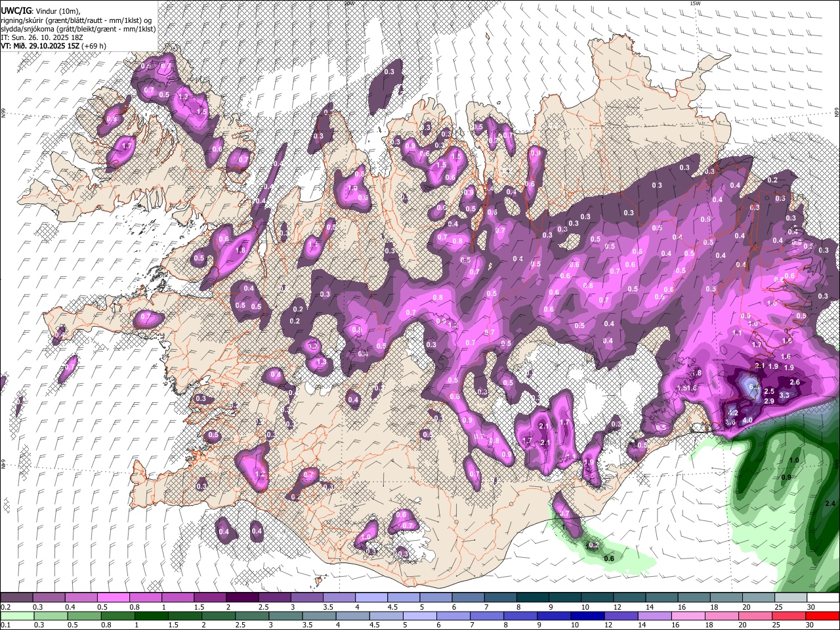
Task: Click the black 0.6 value off the south coast
Action: coord(608,558)
